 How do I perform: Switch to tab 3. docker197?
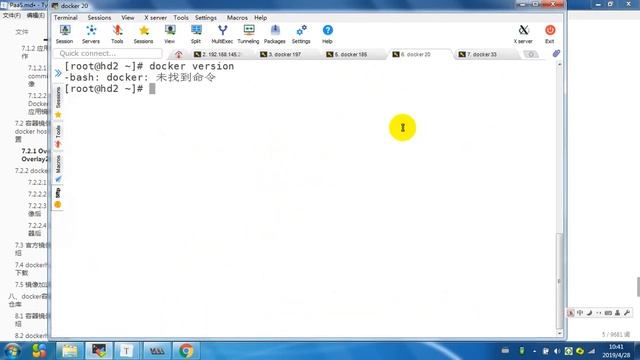284,54
